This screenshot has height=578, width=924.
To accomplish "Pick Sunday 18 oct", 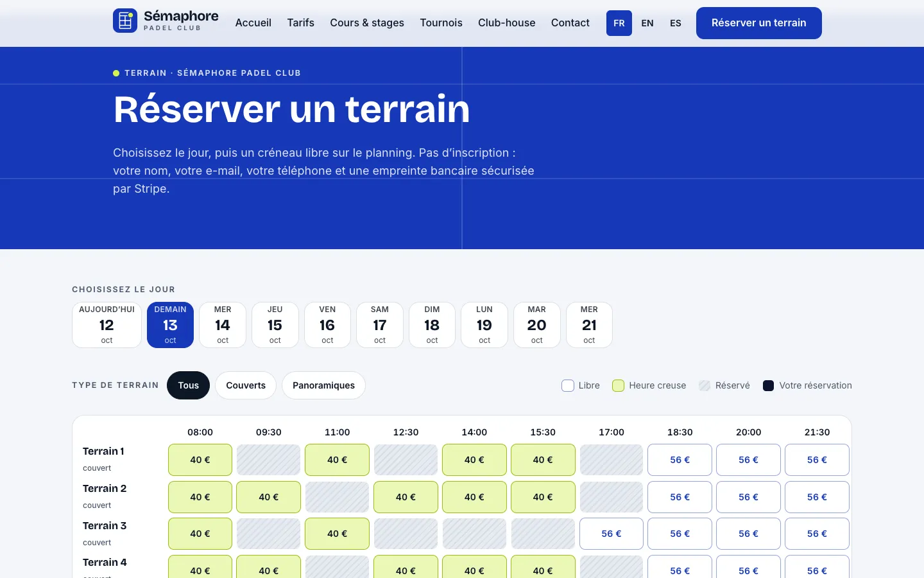I will tap(432, 325).
